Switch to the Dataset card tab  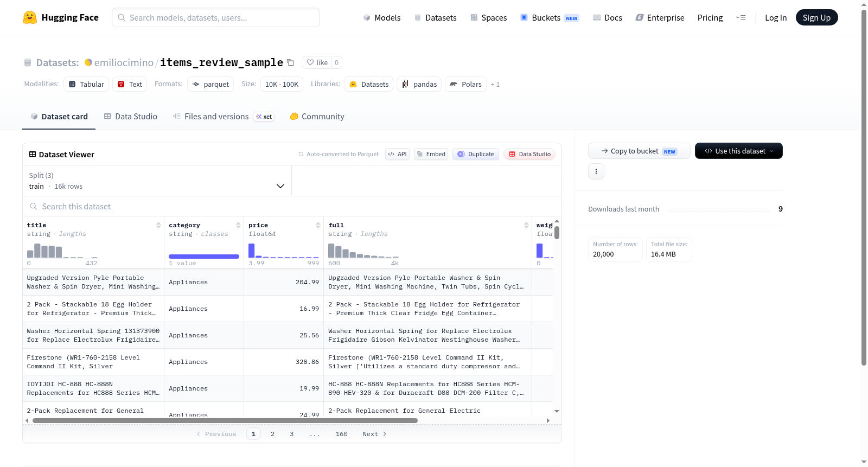(x=59, y=117)
